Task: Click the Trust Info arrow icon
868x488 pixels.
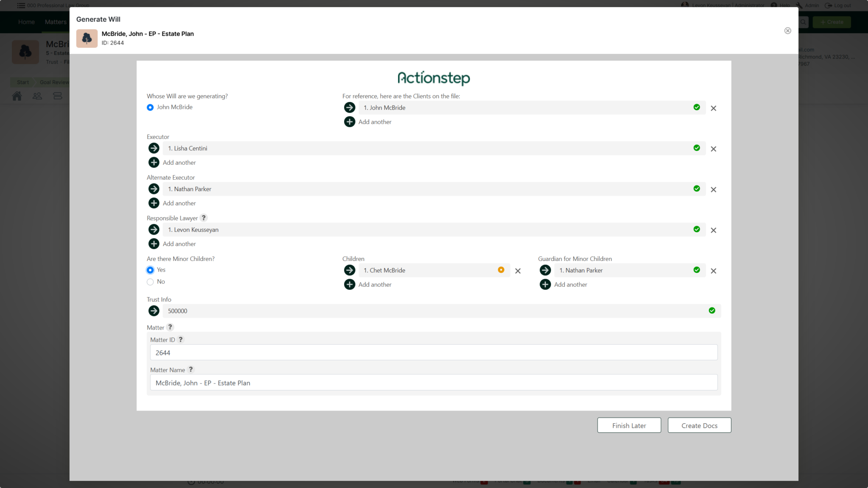Action: click(x=154, y=311)
